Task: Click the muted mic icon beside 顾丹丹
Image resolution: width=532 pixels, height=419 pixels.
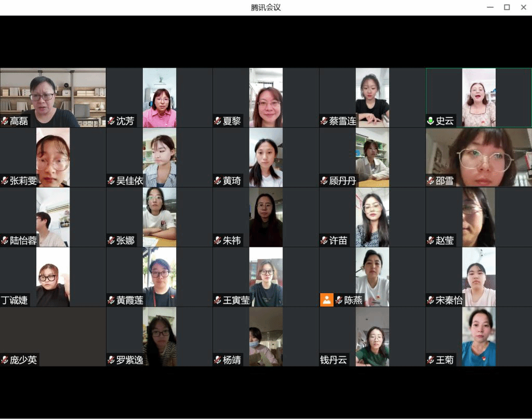Action: tap(324, 180)
